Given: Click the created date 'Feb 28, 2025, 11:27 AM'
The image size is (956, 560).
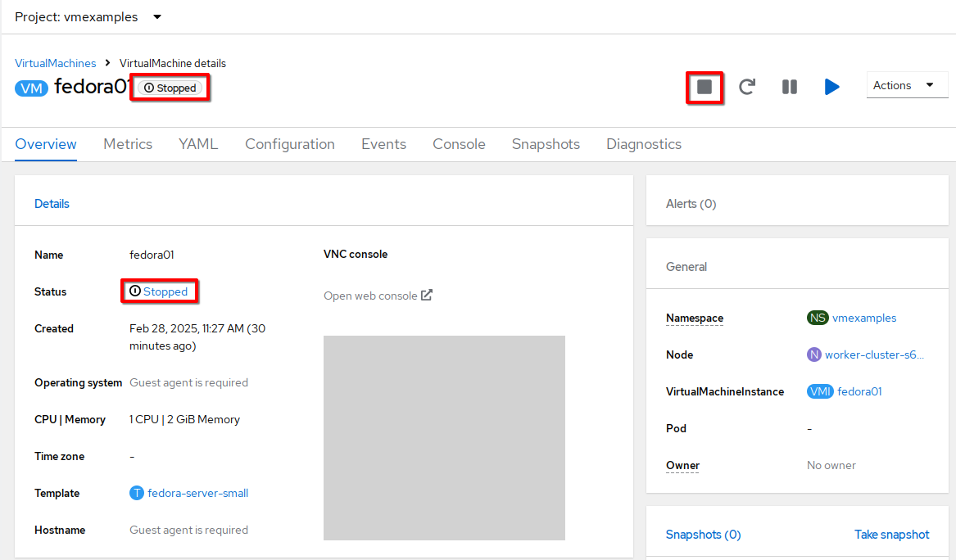Looking at the screenshot, I should [187, 328].
